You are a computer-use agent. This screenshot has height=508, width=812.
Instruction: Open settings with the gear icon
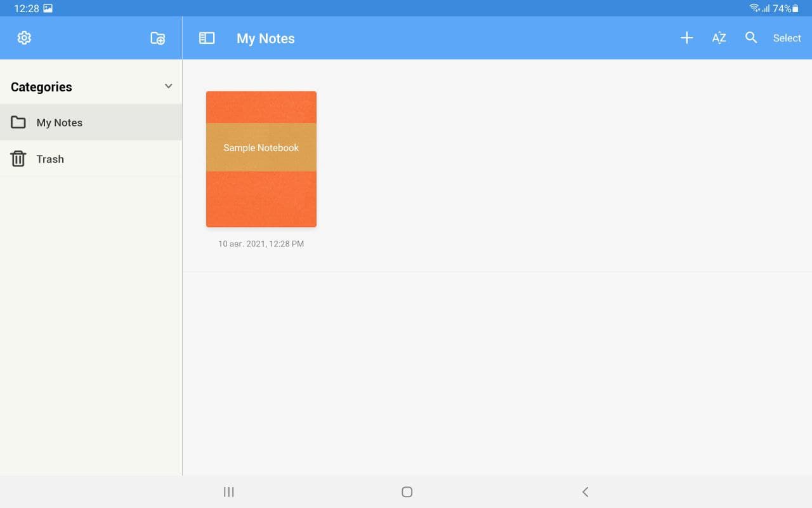coord(24,38)
